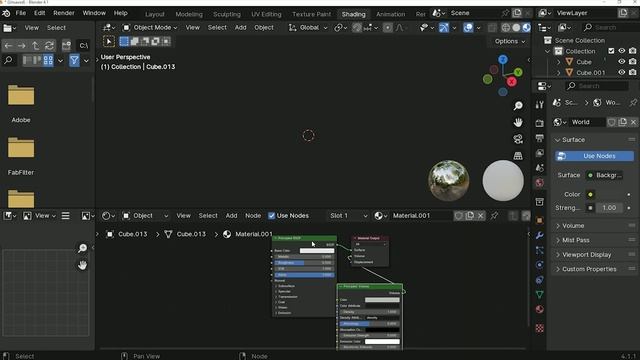Toggle visibility eye for Cube
640x360 pixels.
pos(621,62)
